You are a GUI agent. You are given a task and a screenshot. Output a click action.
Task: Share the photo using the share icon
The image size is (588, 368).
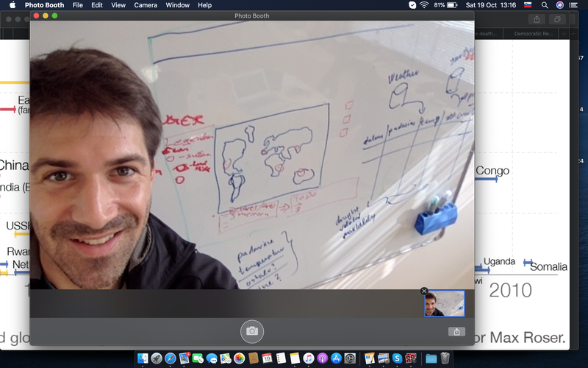pyautogui.click(x=456, y=332)
